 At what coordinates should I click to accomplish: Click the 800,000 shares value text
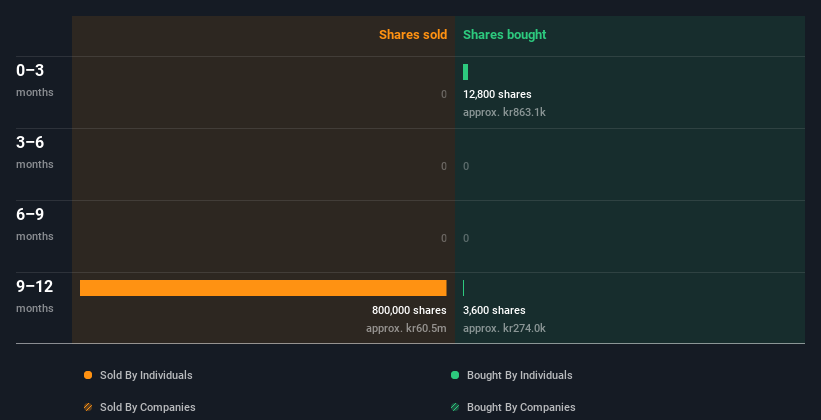(x=409, y=310)
